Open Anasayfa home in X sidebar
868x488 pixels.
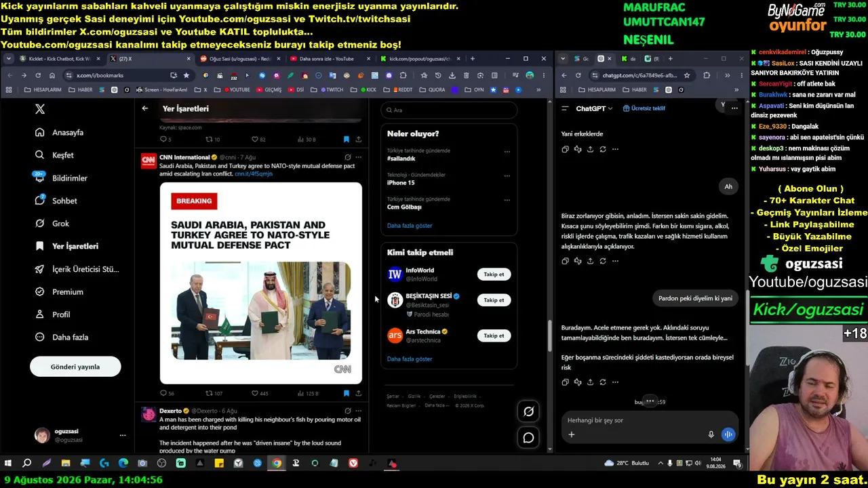click(60, 132)
